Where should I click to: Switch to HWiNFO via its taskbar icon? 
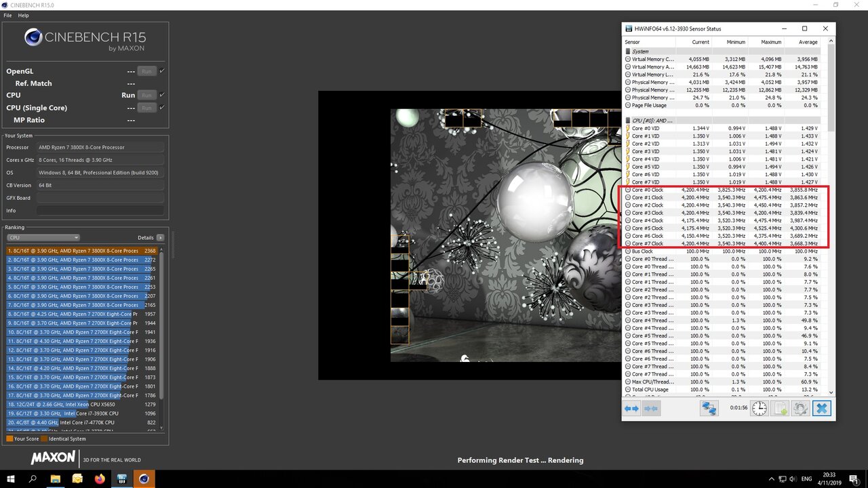[122, 479]
